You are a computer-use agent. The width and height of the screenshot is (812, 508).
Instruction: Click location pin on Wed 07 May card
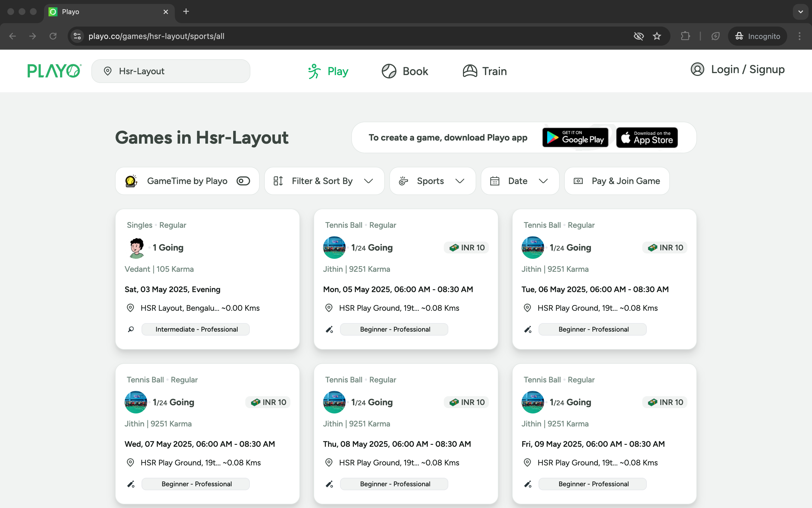pos(130,462)
